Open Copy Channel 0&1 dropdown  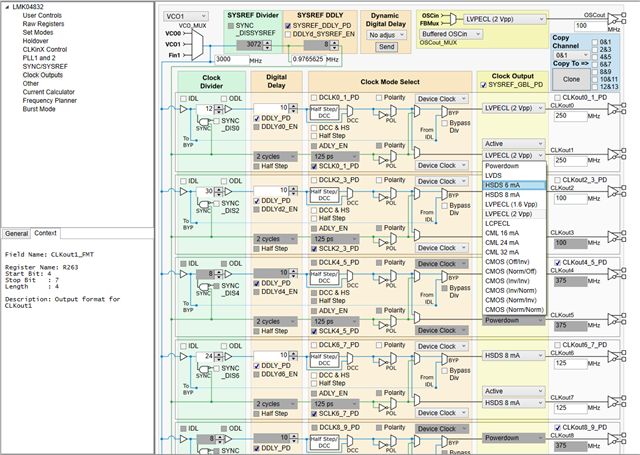[571, 55]
